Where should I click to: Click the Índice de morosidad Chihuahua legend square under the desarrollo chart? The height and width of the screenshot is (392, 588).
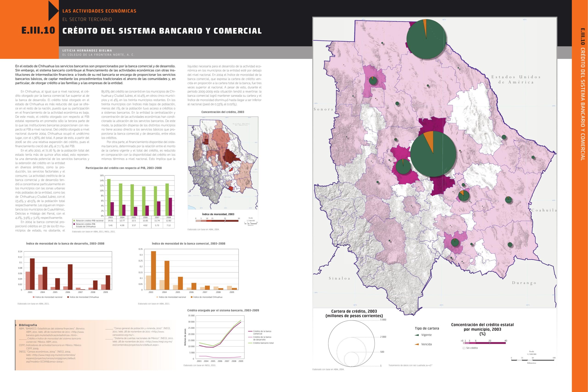click(68, 297)
